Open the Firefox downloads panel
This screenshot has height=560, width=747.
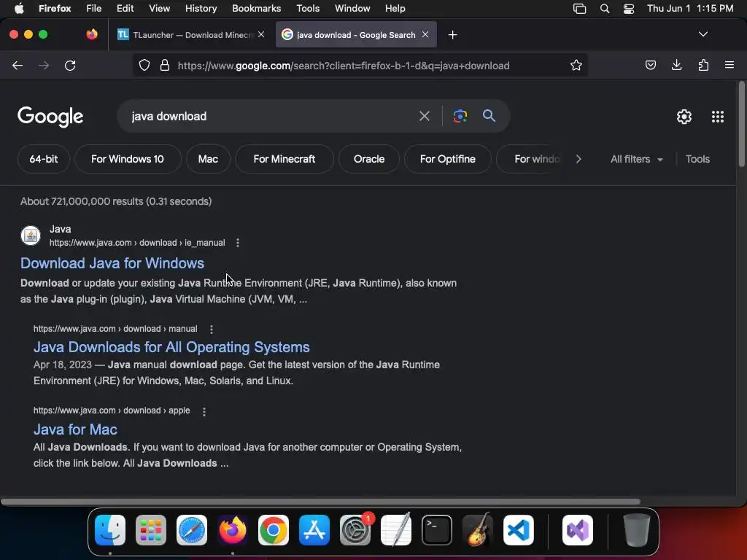tap(676, 65)
